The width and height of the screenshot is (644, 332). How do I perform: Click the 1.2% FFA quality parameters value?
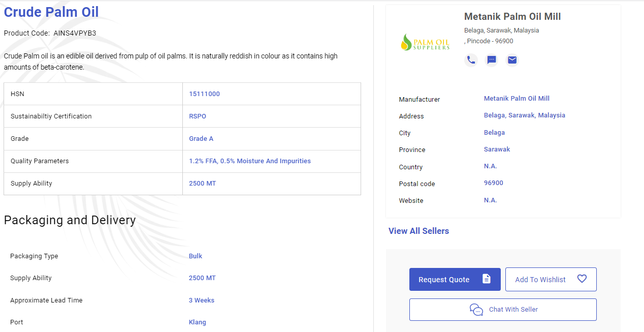(x=250, y=161)
